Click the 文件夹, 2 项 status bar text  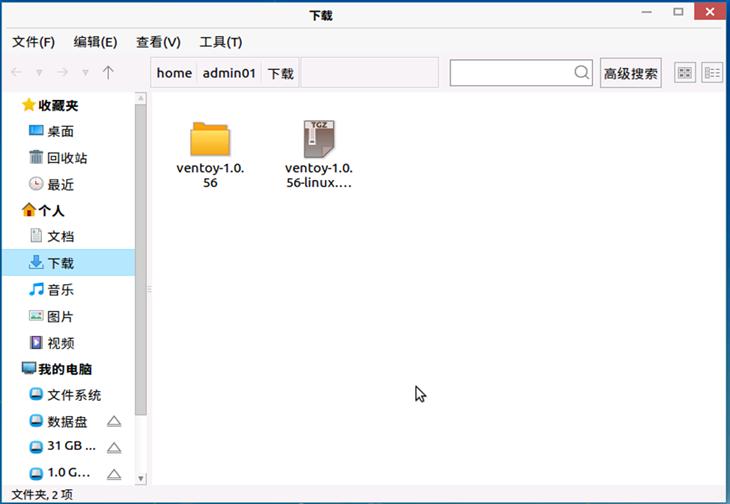42,494
